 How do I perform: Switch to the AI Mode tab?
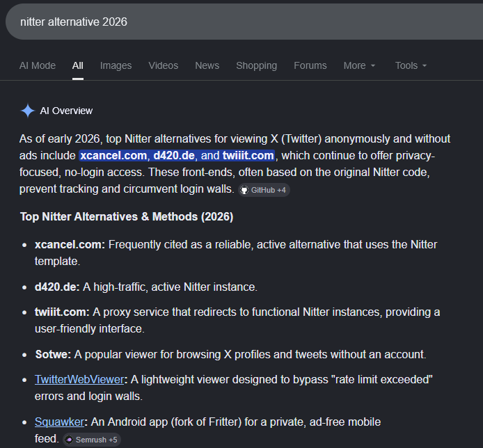click(x=38, y=65)
